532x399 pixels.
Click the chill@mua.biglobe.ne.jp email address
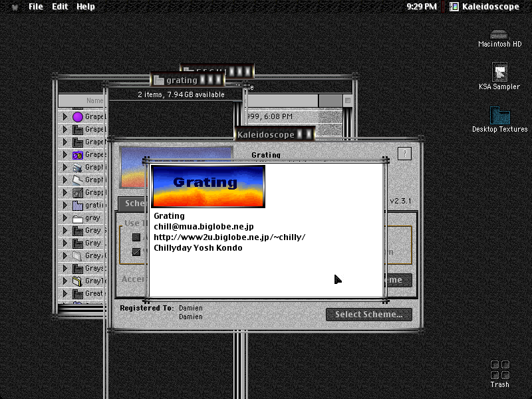[203, 227]
